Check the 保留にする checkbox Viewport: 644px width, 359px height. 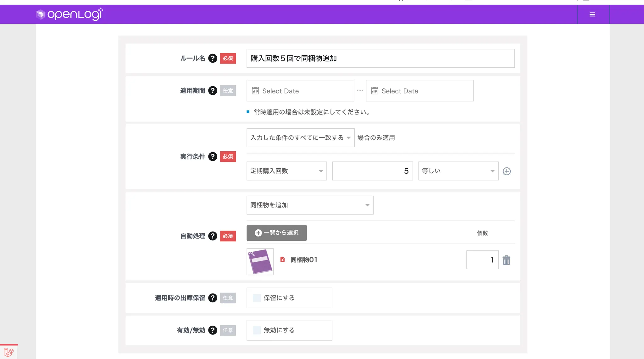pos(257,298)
